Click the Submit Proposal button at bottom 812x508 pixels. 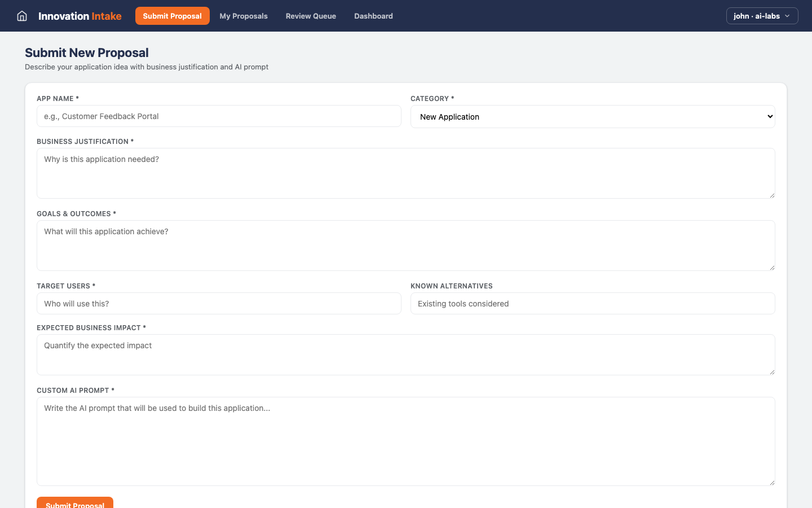pos(74,504)
